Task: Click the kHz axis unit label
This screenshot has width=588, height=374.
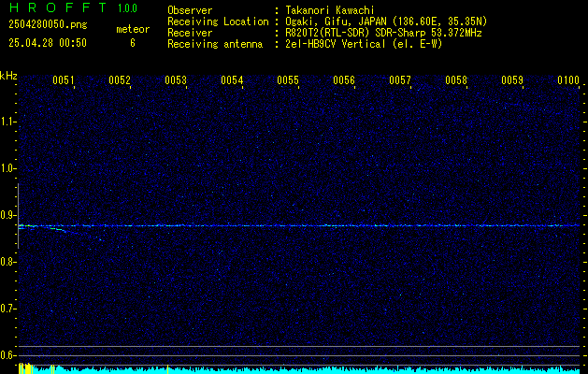Action: click(8, 76)
